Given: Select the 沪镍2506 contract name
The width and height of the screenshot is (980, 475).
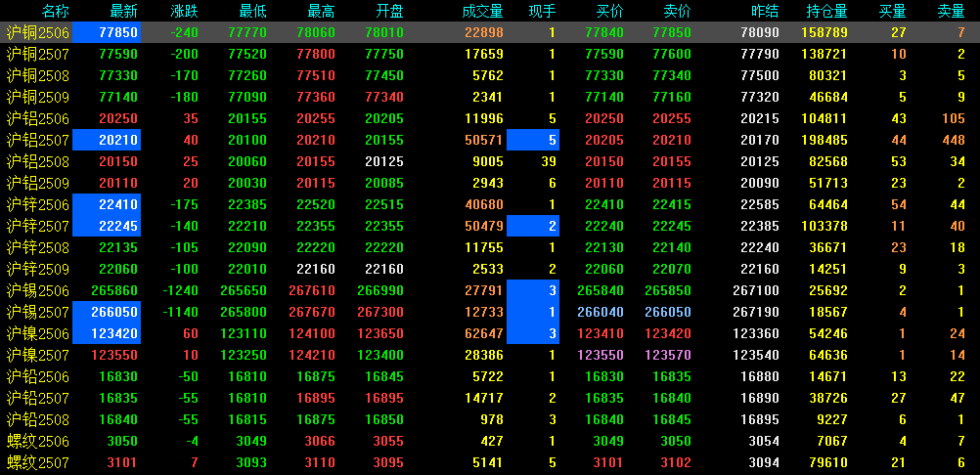Looking at the screenshot, I should point(37,333).
